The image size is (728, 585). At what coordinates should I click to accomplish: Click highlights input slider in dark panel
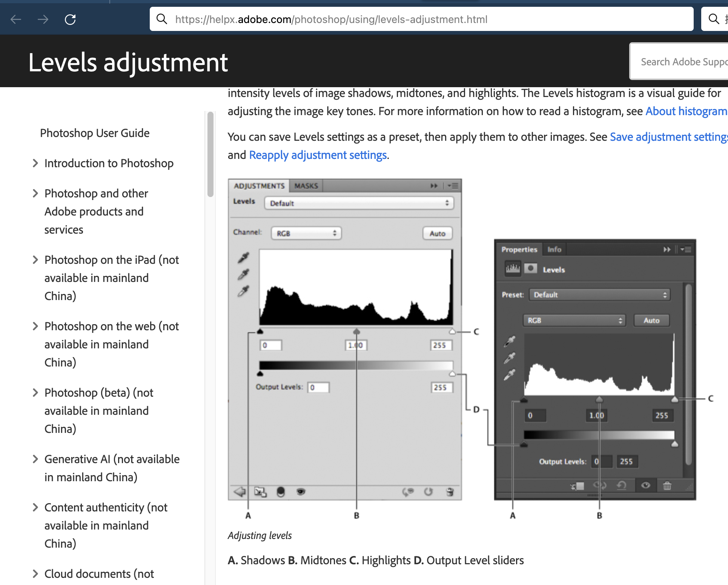(675, 399)
